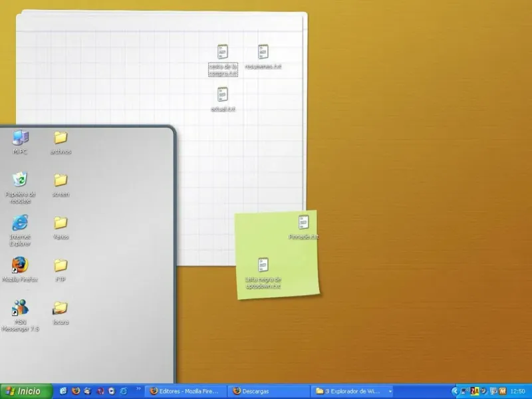This screenshot has height=399, width=532.
Task: Select the Pinnacle.txt file on the sticky note
Action: tap(303, 227)
